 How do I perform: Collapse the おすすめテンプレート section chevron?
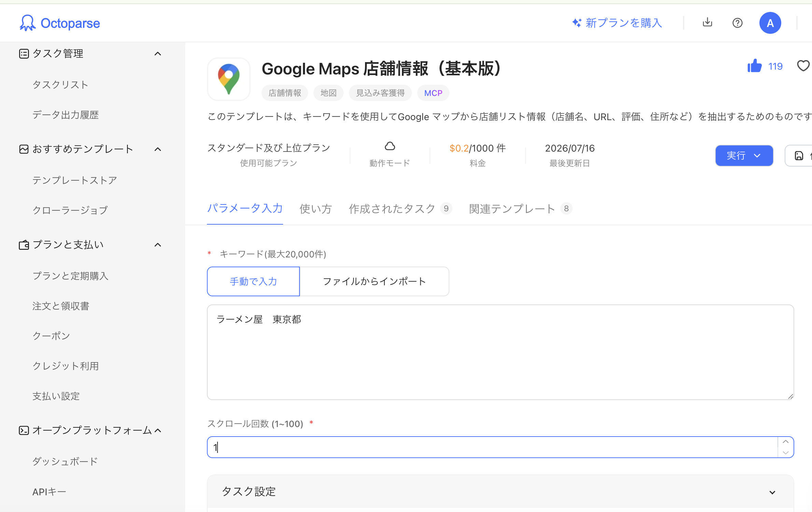click(158, 149)
